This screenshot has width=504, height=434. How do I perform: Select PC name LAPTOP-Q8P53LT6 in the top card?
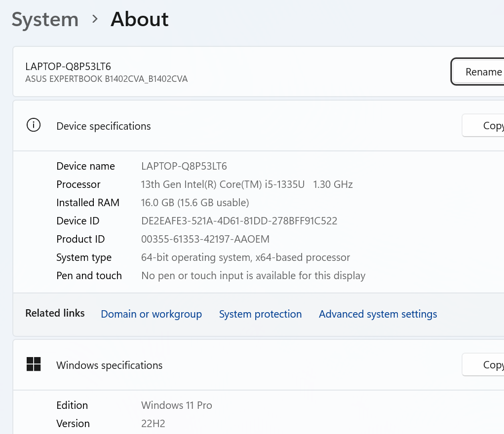pyautogui.click(x=68, y=67)
